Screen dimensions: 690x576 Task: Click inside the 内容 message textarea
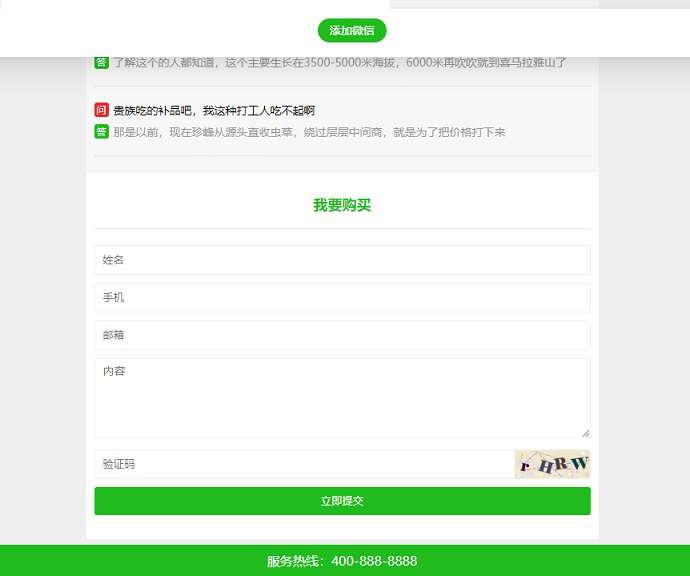coord(342,398)
